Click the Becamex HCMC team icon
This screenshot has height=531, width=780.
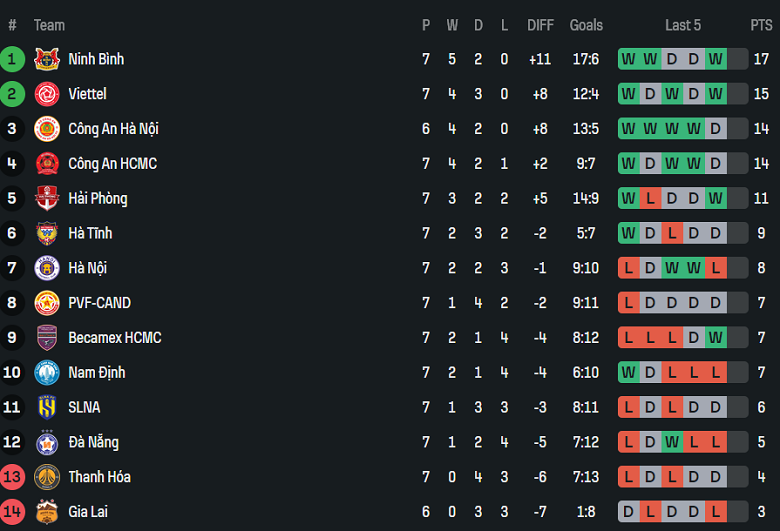click(x=47, y=338)
